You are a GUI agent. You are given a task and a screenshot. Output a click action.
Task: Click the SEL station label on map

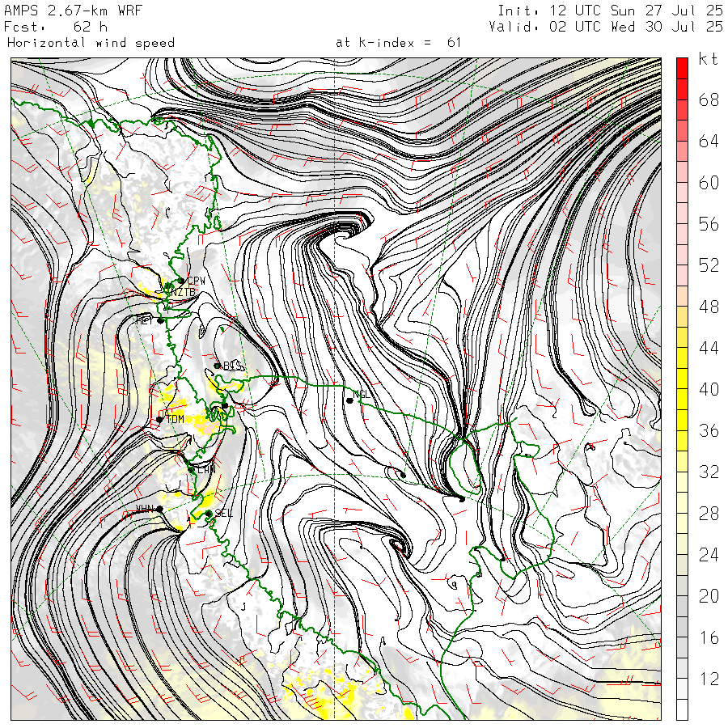[x=223, y=513]
